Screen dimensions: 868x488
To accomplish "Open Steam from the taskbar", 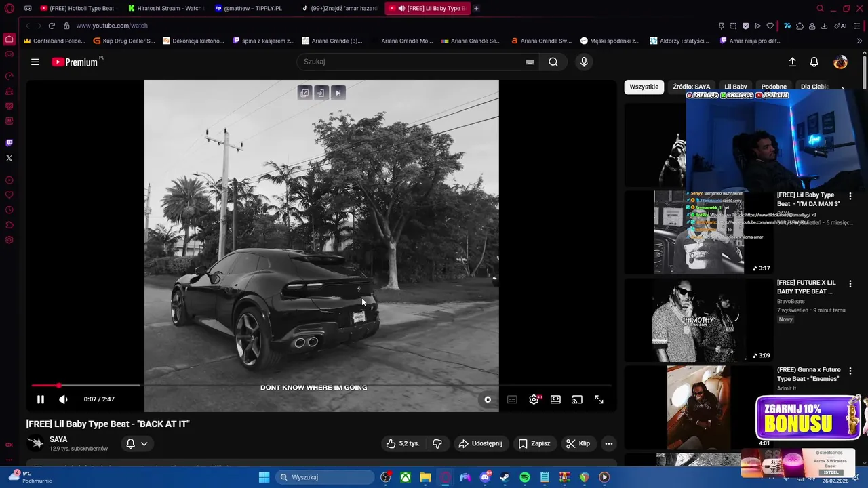I will [x=505, y=477].
